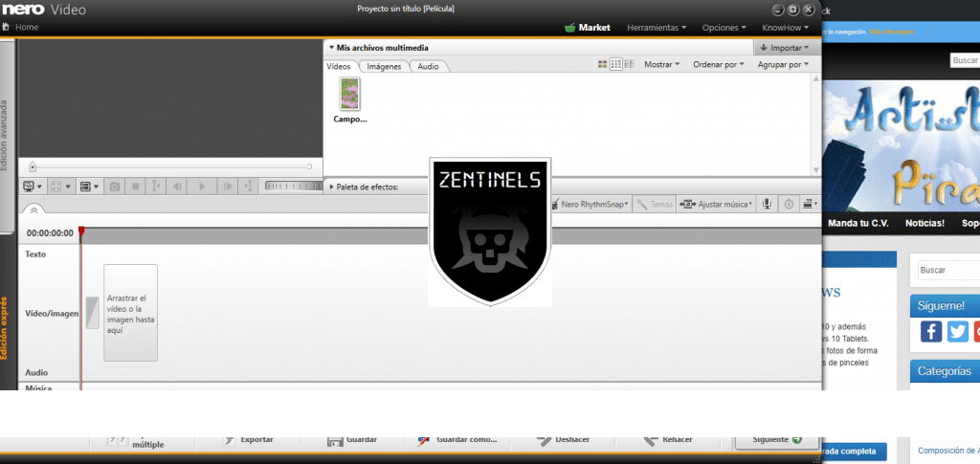This screenshot has width=980, height=464.
Task: Click the media list scroll-up arrow
Action: pos(815,78)
